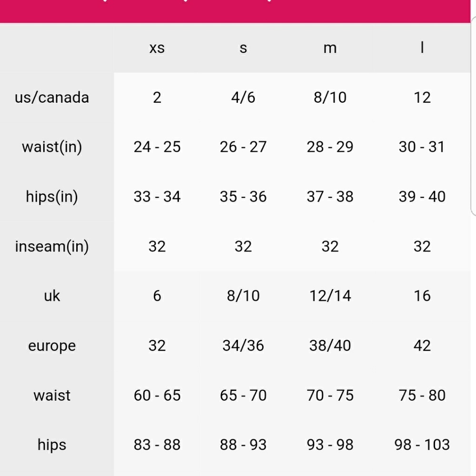Select the s size column header
This screenshot has height=476, width=476.
click(243, 48)
